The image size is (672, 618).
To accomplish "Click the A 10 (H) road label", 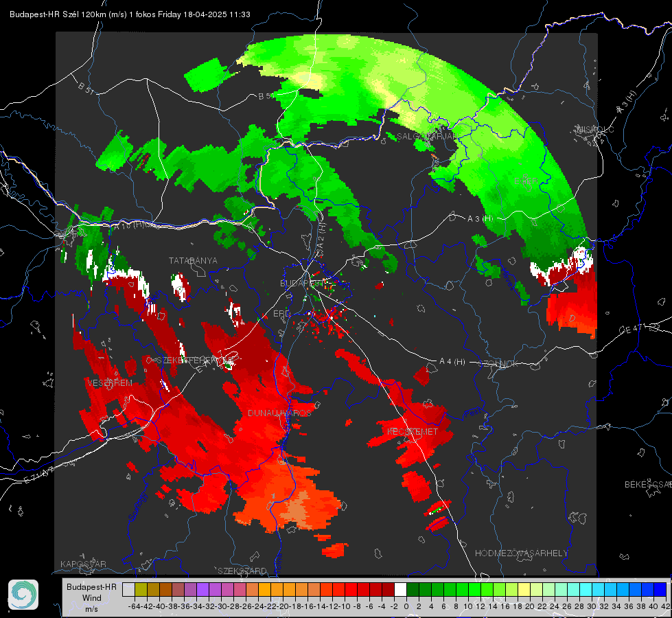I will 130,225.
